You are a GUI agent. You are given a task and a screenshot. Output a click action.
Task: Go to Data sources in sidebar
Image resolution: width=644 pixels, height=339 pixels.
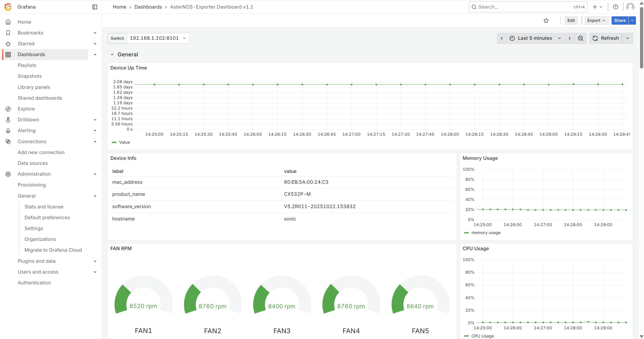[33, 163]
